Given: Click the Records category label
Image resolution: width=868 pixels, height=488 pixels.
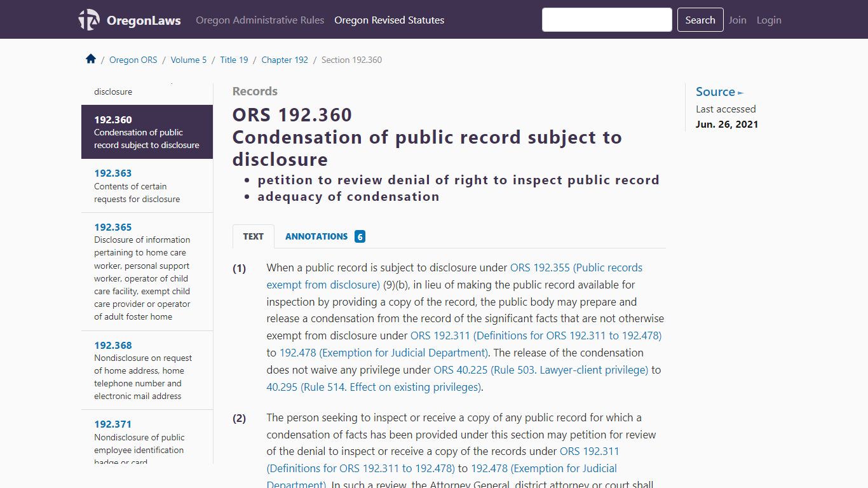Looking at the screenshot, I should pos(255,91).
